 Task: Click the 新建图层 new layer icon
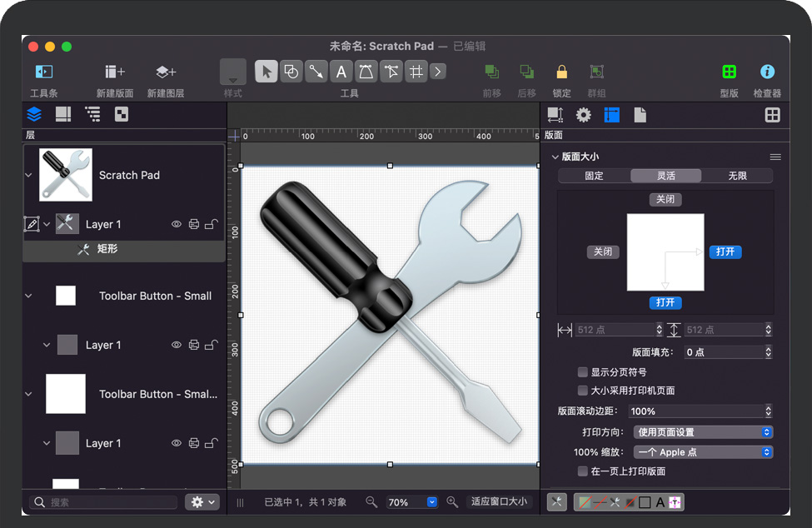click(x=166, y=72)
